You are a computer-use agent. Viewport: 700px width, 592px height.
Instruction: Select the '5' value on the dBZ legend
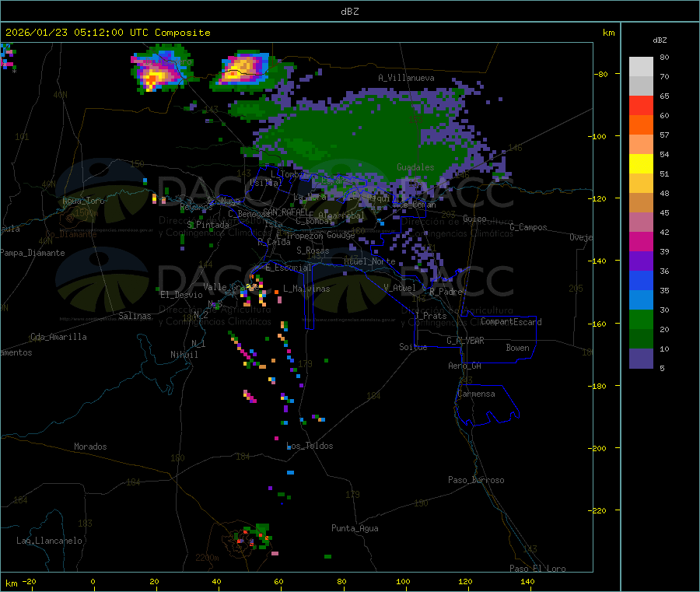pos(662,368)
